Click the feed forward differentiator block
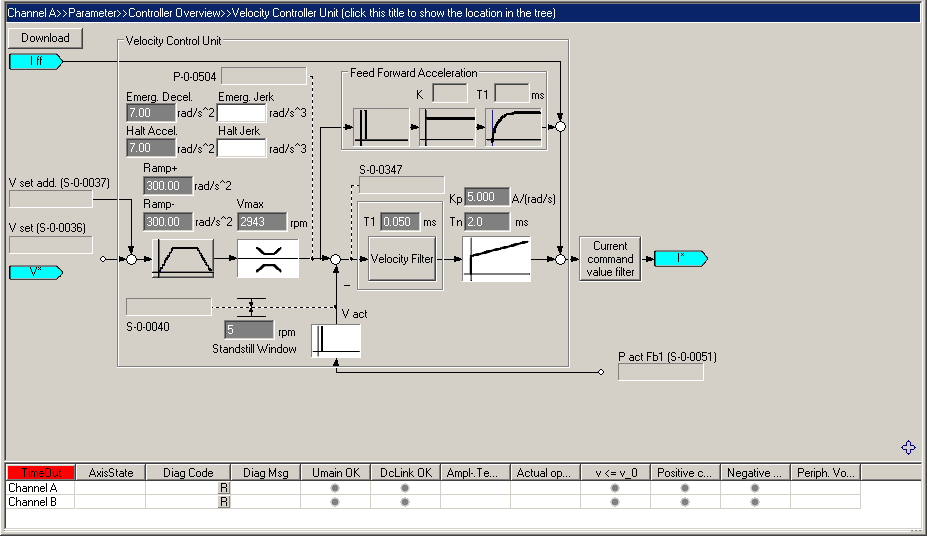 (381, 126)
